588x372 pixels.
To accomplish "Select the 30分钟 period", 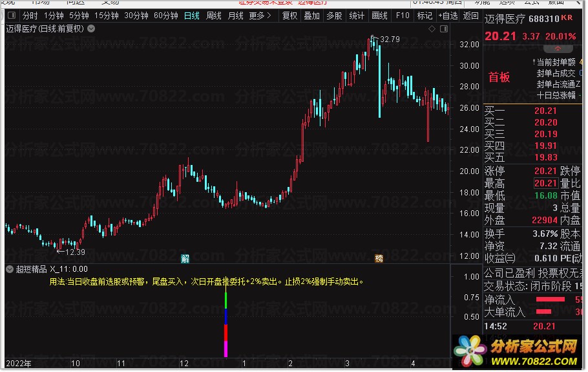I will [136, 16].
